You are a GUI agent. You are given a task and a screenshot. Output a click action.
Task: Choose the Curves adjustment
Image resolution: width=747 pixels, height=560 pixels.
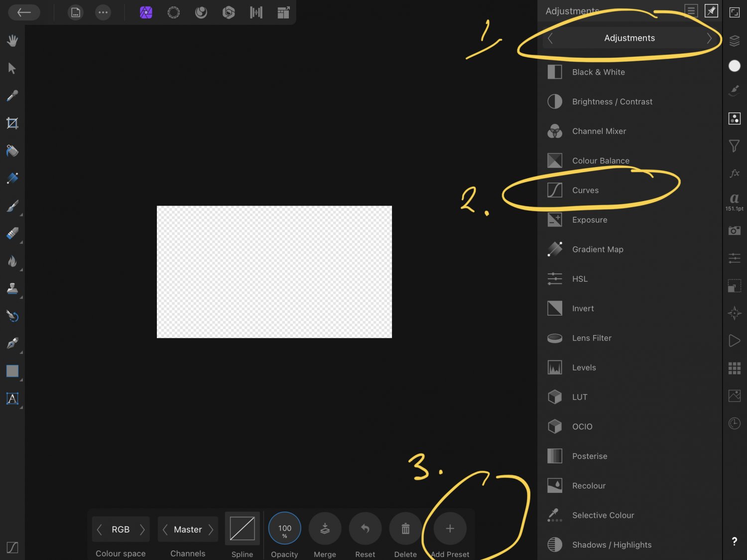pos(630,190)
